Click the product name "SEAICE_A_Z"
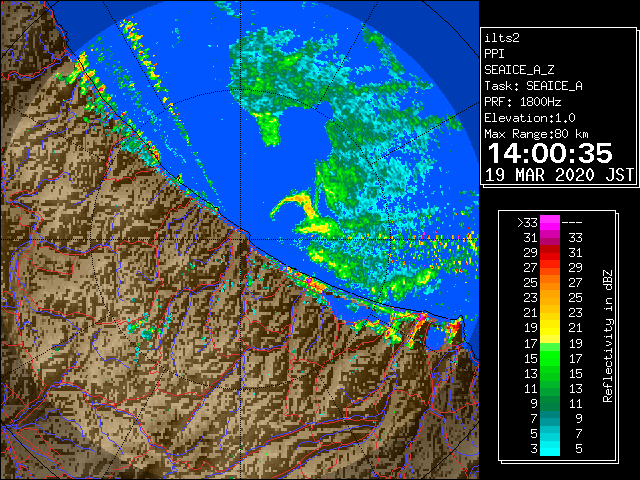640x480 pixels. (519, 70)
